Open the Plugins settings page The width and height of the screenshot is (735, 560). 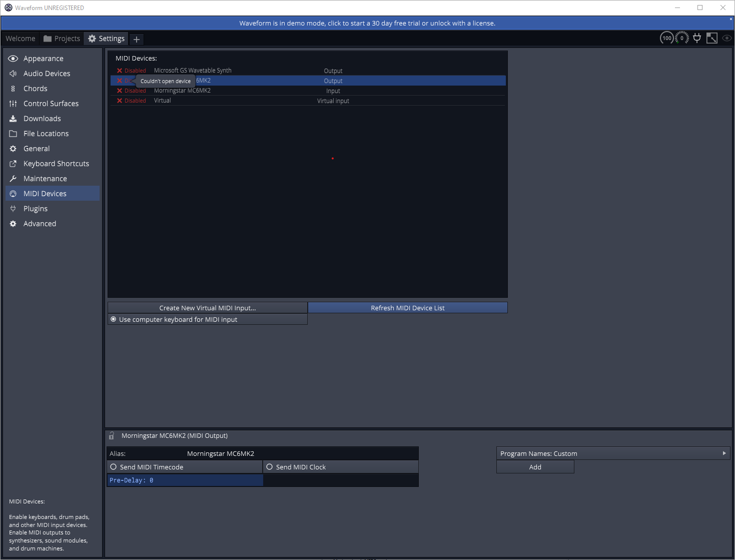tap(36, 209)
